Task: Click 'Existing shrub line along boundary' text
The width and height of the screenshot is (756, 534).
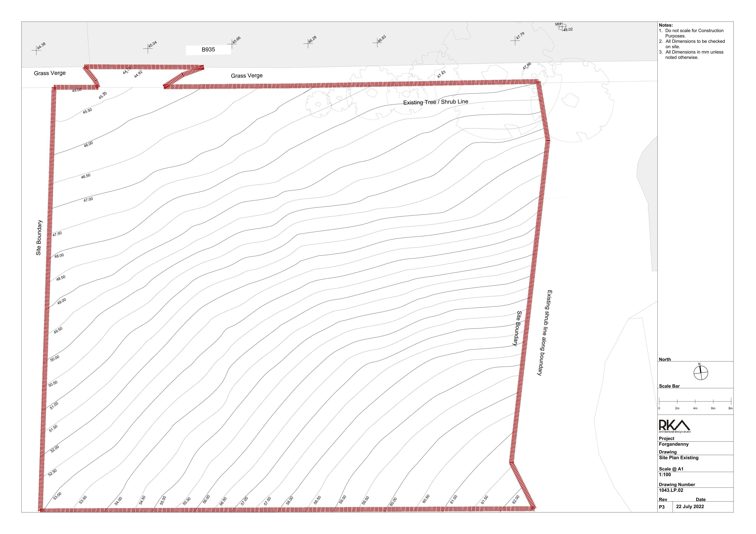Action: tap(545, 333)
